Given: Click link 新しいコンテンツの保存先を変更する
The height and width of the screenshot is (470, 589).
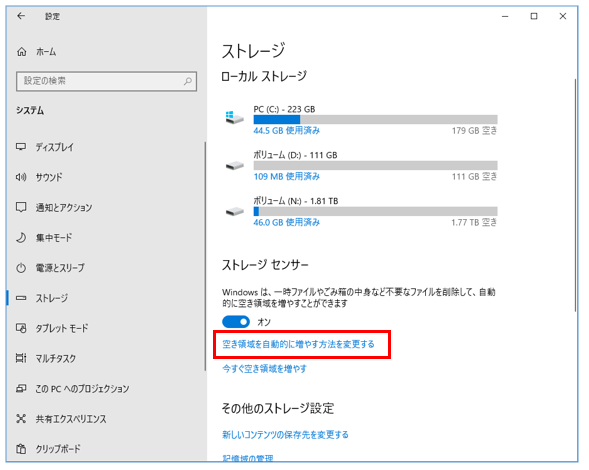Looking at the screenshot, I should click(285, 435).
